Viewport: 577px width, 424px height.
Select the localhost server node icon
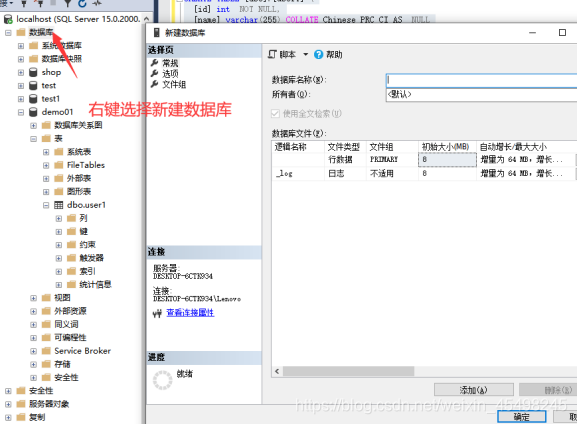8,19
